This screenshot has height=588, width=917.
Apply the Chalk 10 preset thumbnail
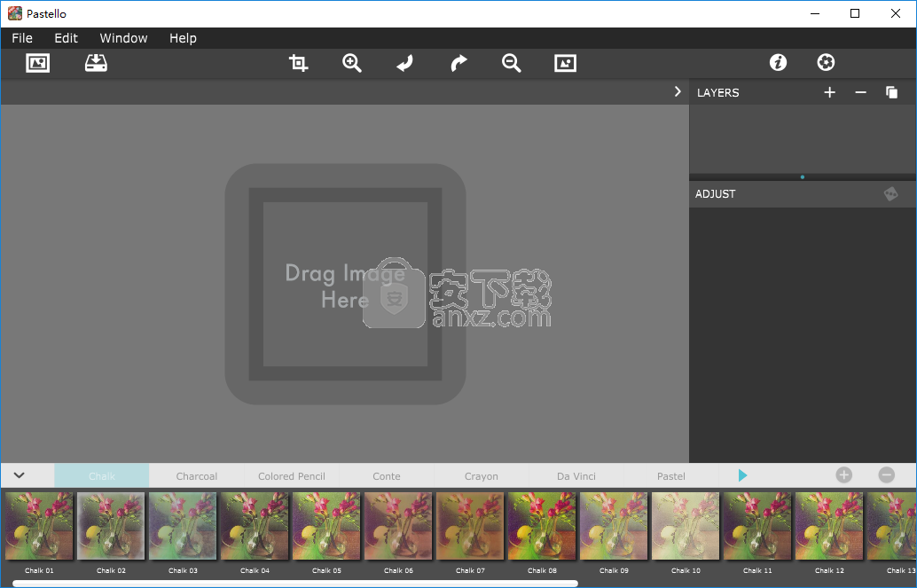click(686, 525)
